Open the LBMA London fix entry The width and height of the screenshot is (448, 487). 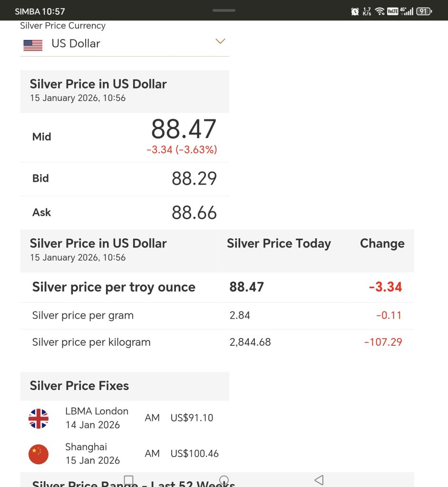[x=125, y=418]
